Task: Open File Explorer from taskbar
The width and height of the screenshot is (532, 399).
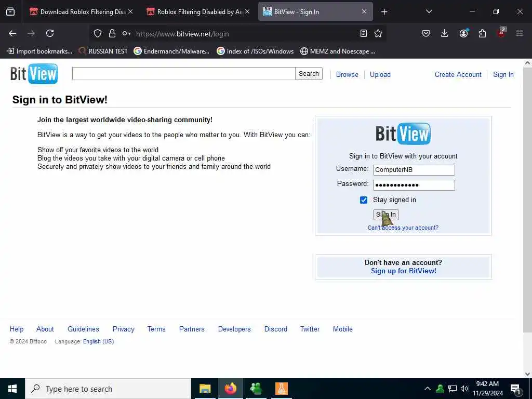Action: pyautogui.click(x=205, y=389)
